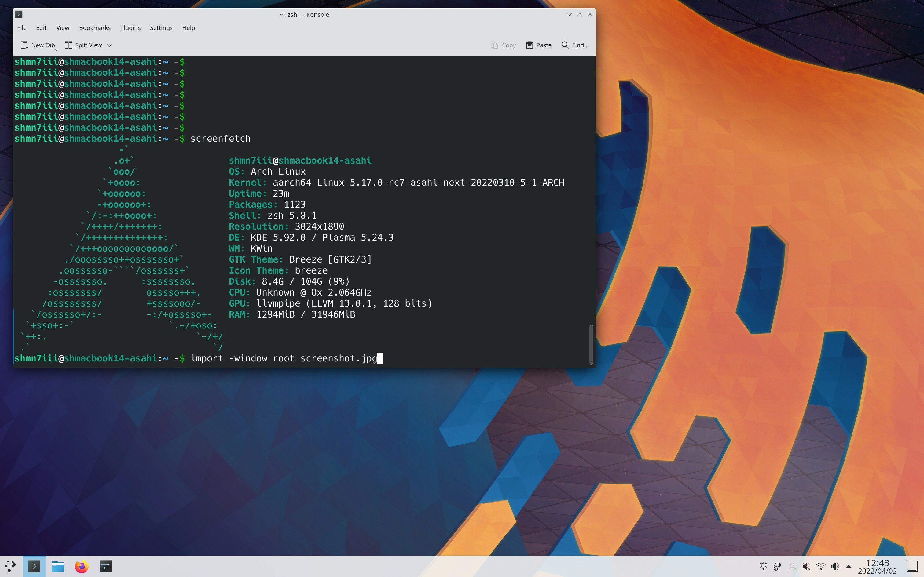Open System Settings from the taskbar

105,566
